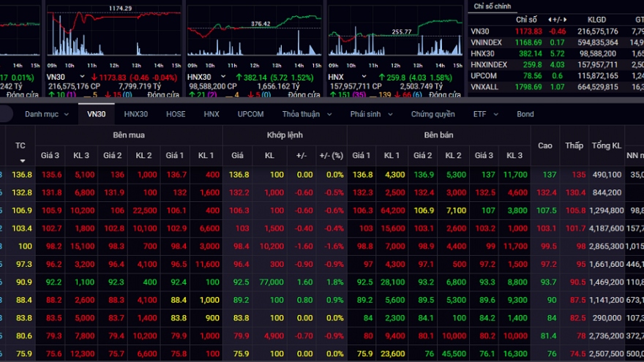
Task: Click the Chỉ số chính panel title
Action: [492, 6]
